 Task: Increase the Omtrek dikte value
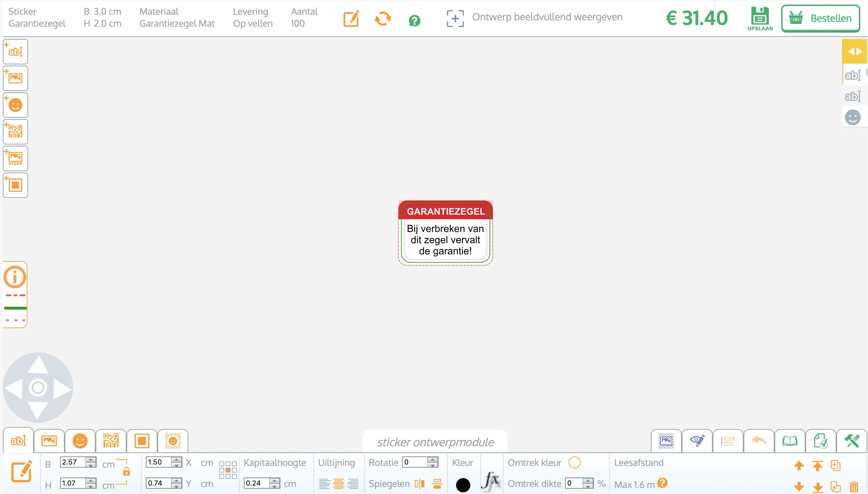click(588, 481)
